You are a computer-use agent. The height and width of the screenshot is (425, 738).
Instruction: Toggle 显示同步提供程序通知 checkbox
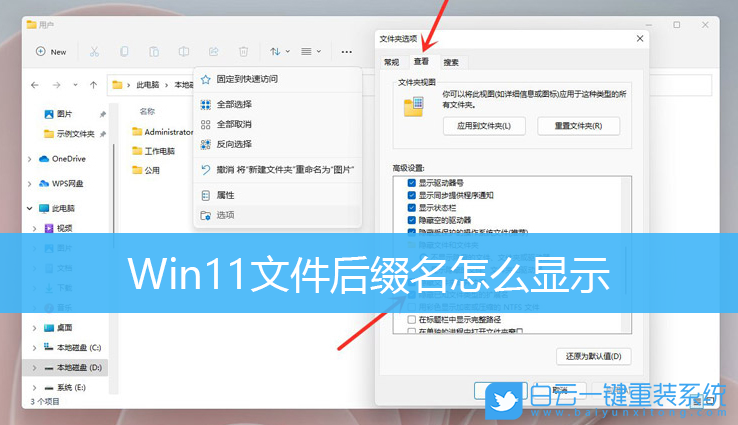(x=412, y=195)
